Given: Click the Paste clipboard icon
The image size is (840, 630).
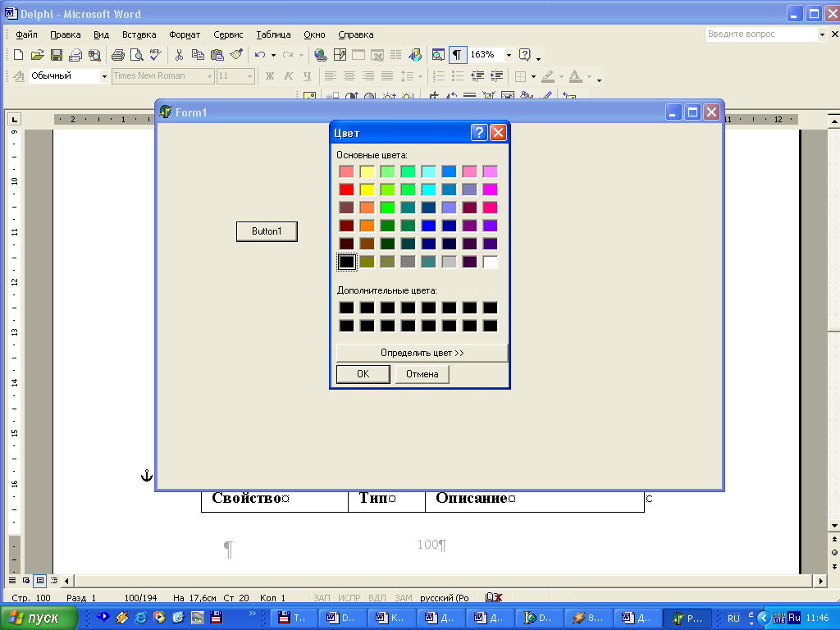Looking at the screenshot, I should [217, 55].
